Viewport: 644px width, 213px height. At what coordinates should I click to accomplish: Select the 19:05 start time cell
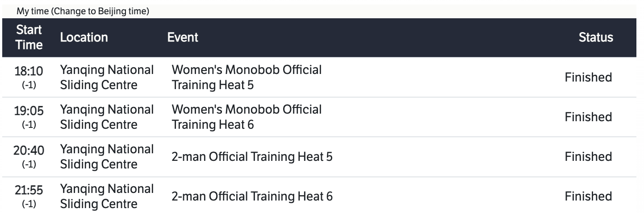click(x=29, y=117)
